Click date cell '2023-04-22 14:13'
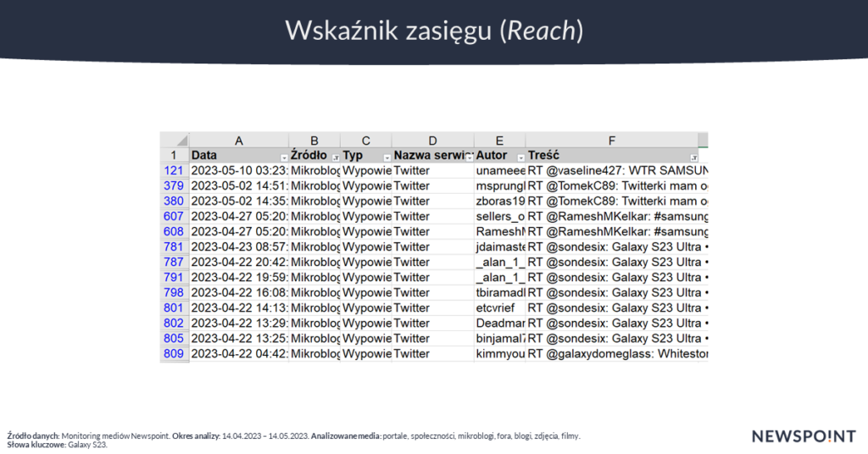This screenshot has width=868, height=454. pyautogui.click(x=238, y=307)
